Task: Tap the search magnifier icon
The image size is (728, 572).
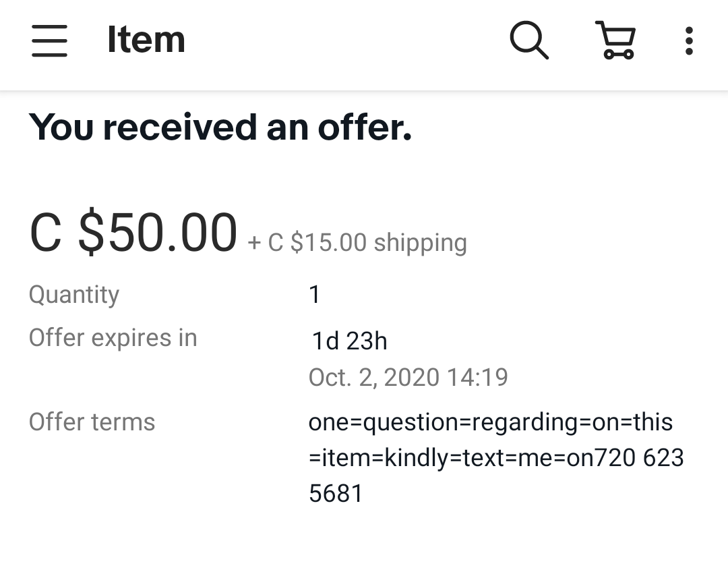Action: click(528, 40)
